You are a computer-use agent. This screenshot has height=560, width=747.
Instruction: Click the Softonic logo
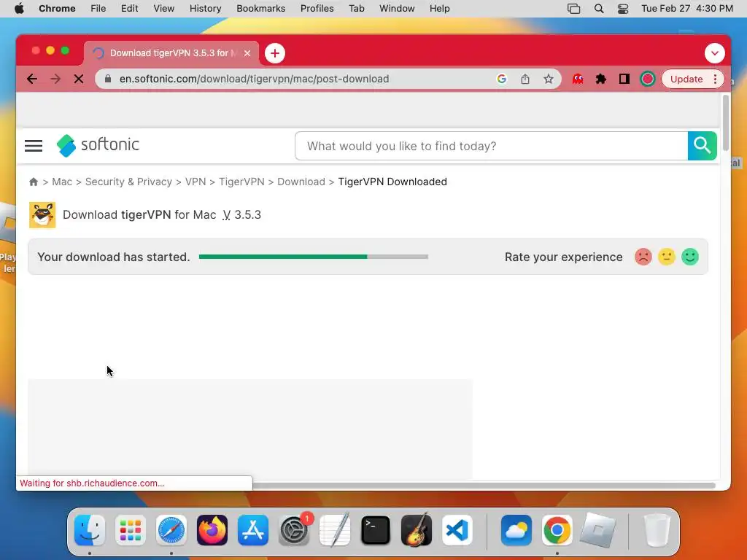tap(98, 145)
